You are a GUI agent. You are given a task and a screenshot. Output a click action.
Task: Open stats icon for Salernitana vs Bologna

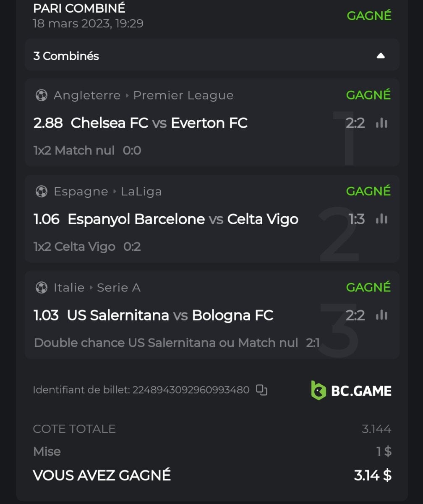381,315
